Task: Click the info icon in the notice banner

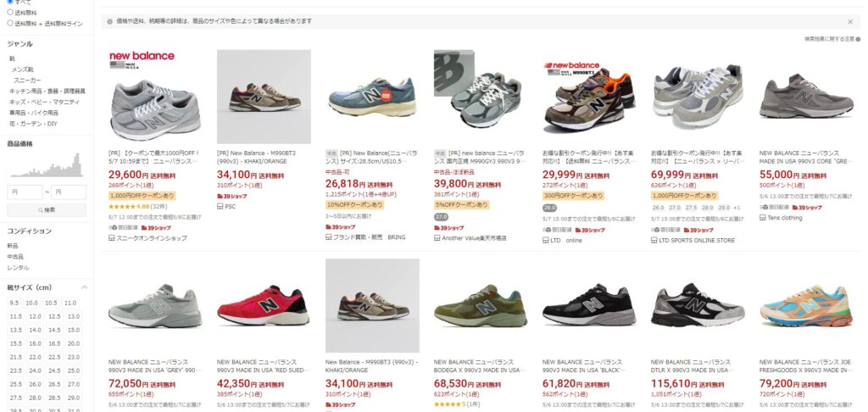Action: tap(109, 21)
